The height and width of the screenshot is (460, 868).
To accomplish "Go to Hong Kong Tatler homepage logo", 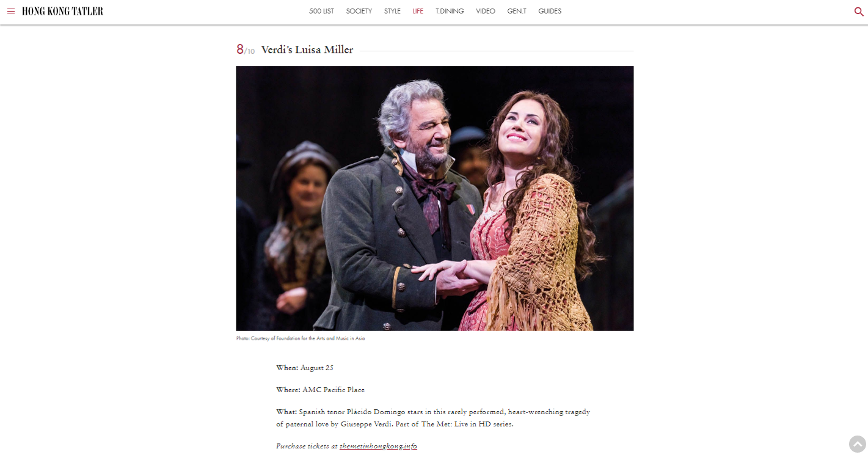I will coord(62,11).
